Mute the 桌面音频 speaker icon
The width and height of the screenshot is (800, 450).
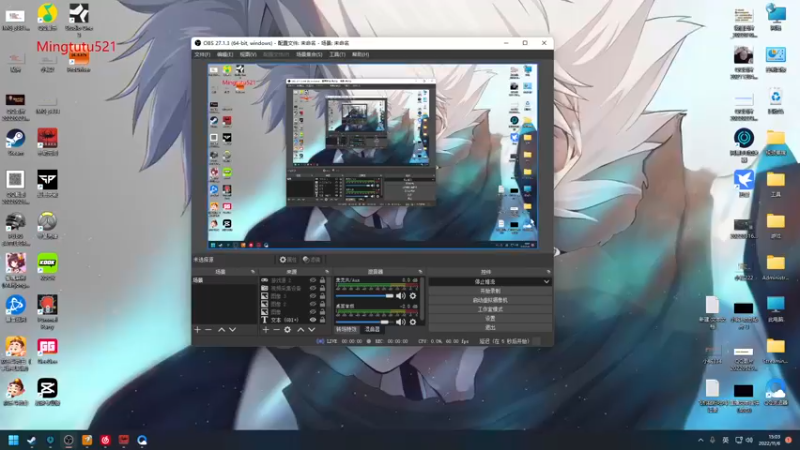[x=401, y=322]
